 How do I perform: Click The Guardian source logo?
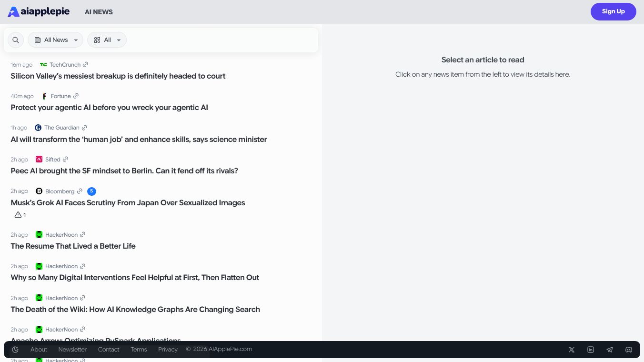38,128
